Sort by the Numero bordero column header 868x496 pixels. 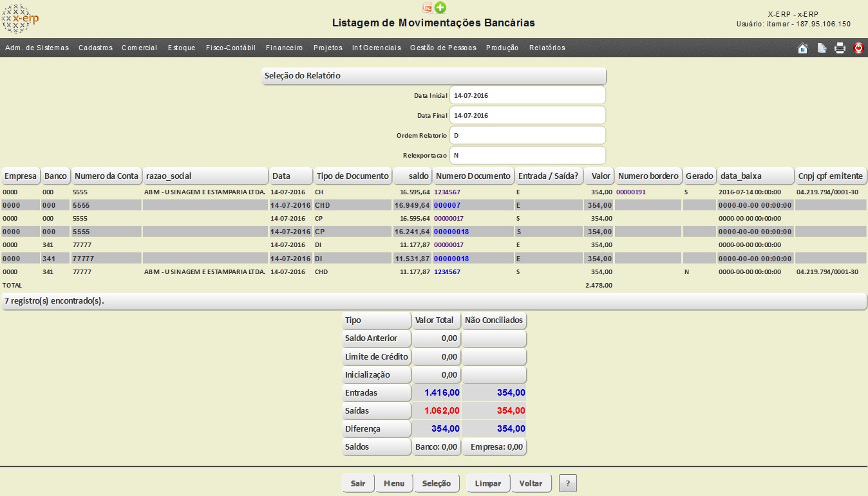coord(648,176)
